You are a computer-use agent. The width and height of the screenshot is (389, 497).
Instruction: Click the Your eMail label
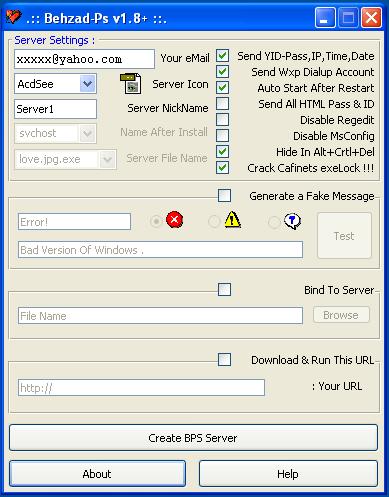point(185,58)
